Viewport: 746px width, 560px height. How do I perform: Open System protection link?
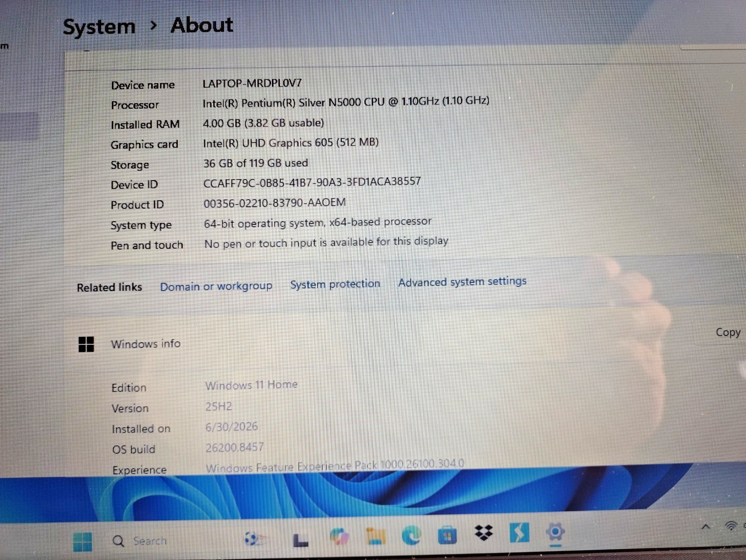pyautogui.click(x=335, y=284)
